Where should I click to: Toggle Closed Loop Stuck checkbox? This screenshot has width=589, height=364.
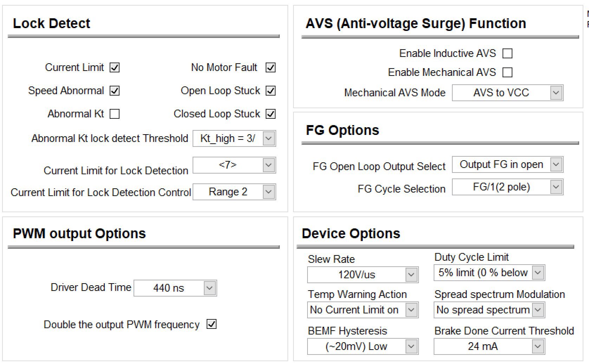271,114
